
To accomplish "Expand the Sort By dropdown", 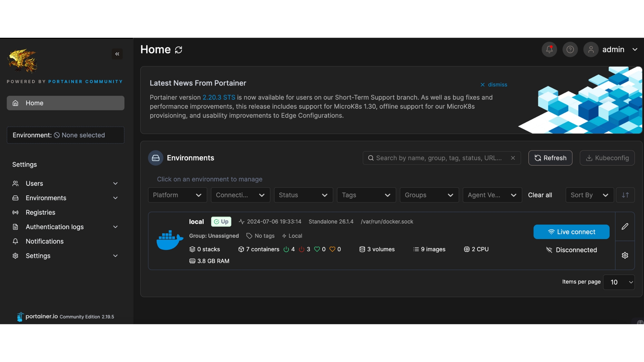I will click(589, 195).
